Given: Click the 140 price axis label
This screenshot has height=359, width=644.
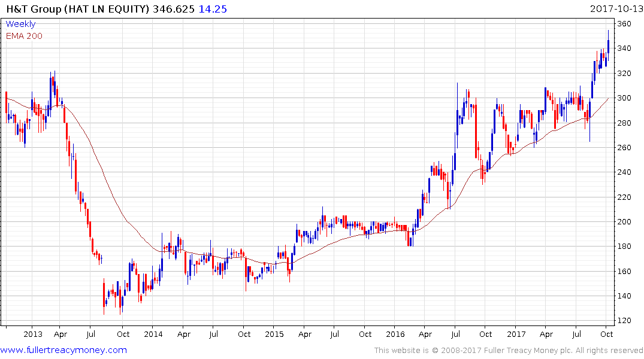Looking at the screenshot, I should (624, 296).
